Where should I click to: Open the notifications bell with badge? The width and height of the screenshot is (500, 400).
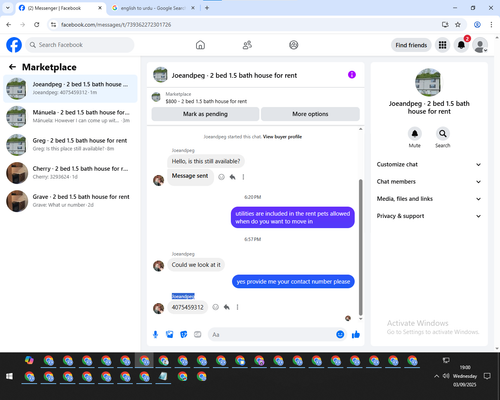[461, 45]
